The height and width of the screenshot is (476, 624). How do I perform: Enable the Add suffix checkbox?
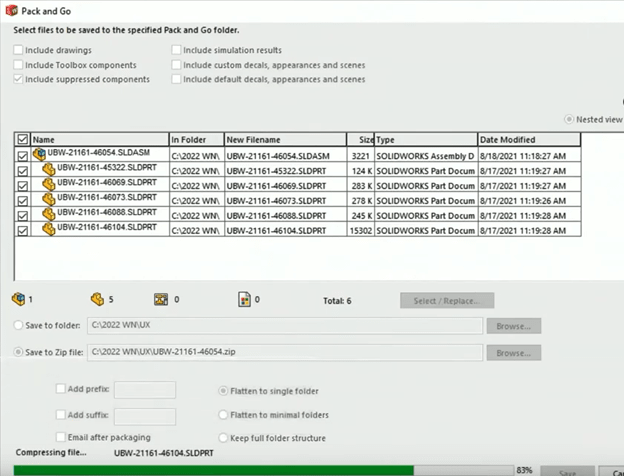coord(60,415)
